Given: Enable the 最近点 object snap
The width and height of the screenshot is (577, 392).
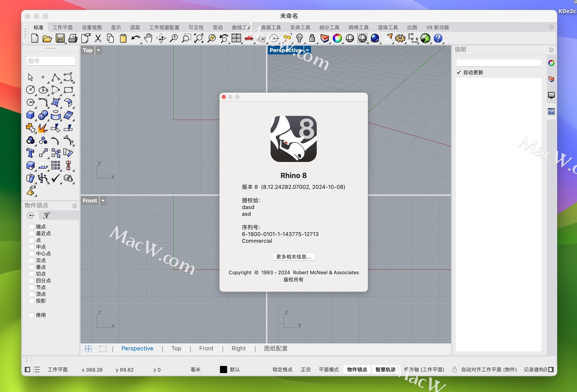Looking at the screenshot, I should (31, 233).
